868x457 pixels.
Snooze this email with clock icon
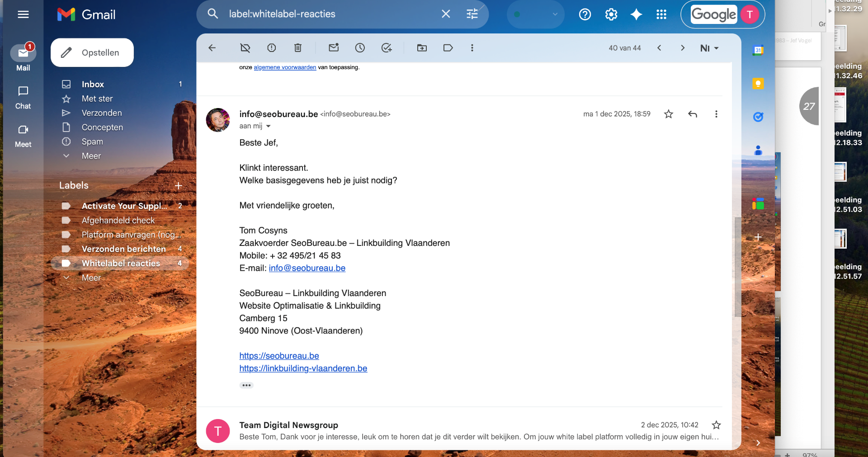(360, 48)
